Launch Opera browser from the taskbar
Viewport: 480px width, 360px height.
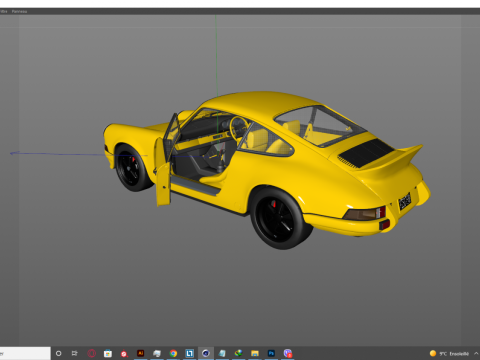click(x=91, y=353)
